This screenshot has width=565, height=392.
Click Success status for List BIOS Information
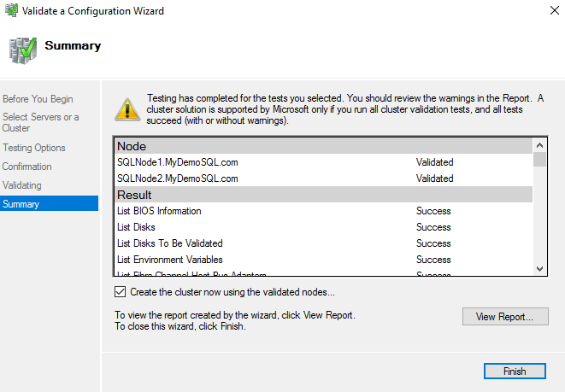coord(433,211)
